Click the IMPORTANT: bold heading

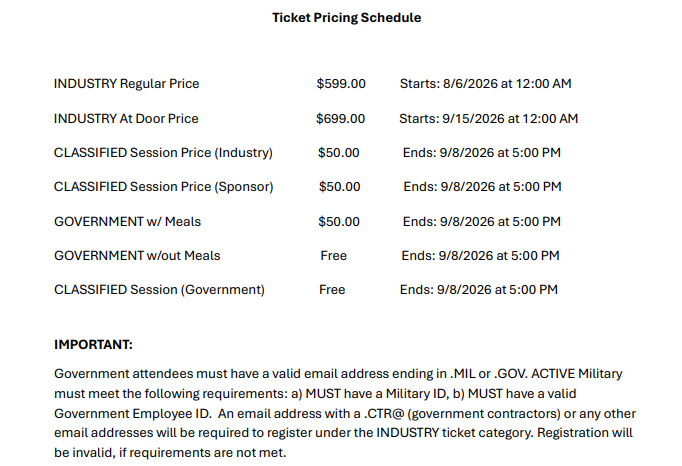[x=93, y=345]
